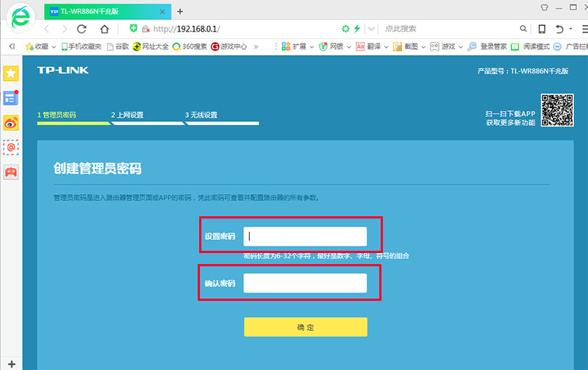The height and width of the screenshot is (370, 588).
Task: Open the 收藏 favorites star bookmark
Action: [37, 46]
